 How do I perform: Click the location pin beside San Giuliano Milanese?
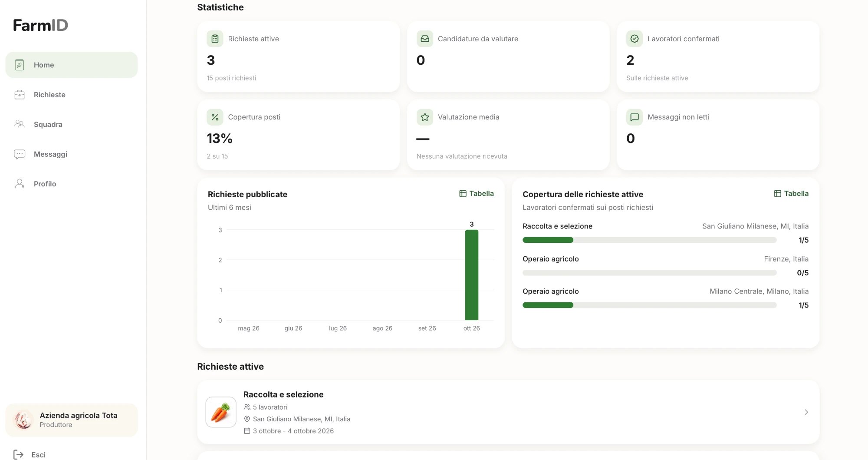247,419
